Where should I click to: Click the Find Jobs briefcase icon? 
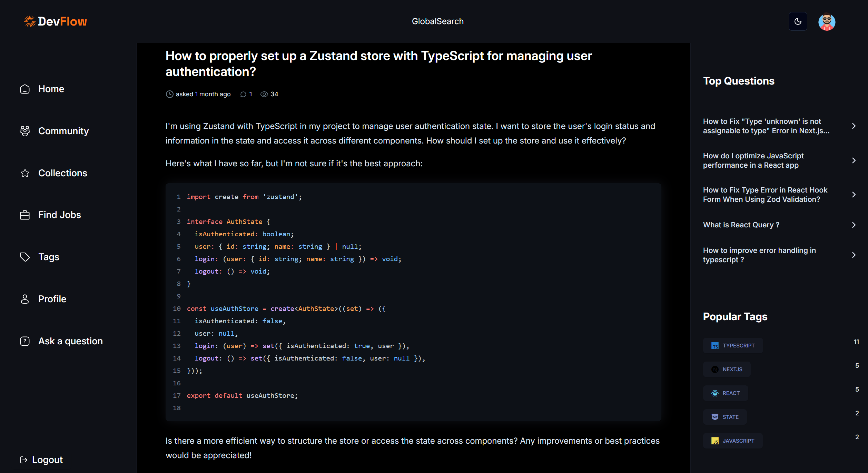[x=25, y=215]
